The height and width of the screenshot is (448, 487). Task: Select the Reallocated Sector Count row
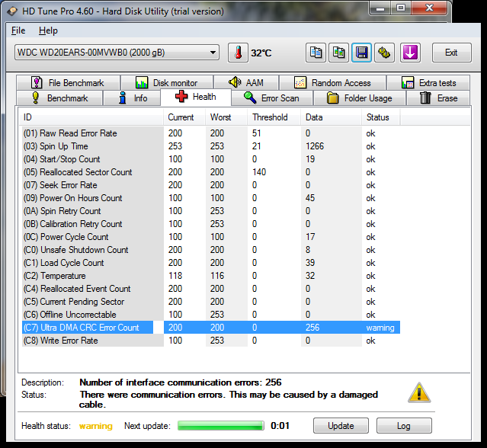click(x=211, y=172)
